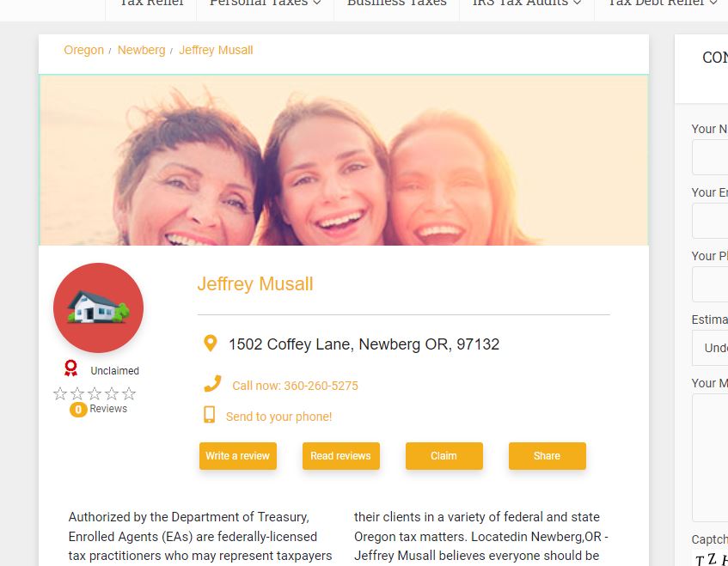Click the Your Name input field
The image size is (728, 566).
(710, 158)
